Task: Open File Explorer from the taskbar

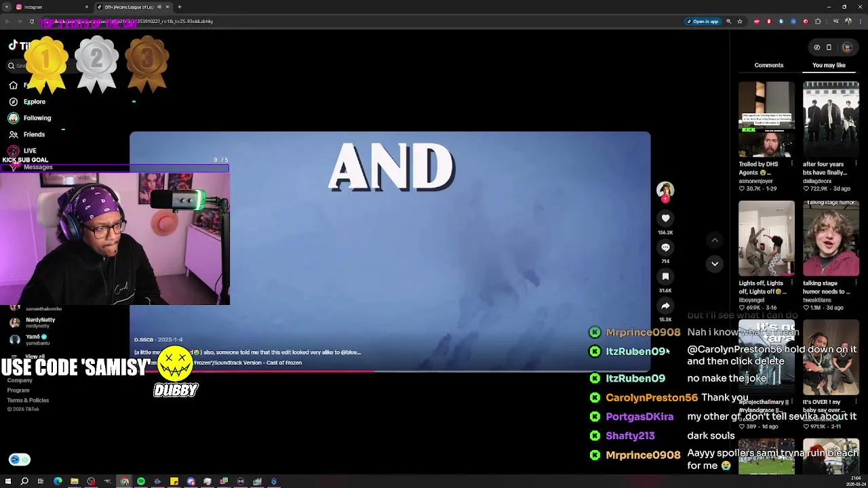Action: [75, 481]
